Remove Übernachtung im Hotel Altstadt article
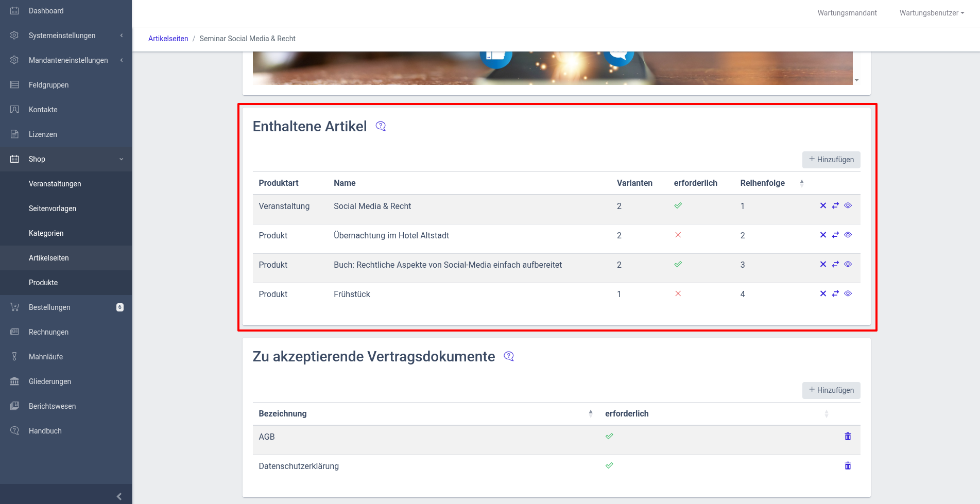This screenshot has width=980, height=504. 823,235
